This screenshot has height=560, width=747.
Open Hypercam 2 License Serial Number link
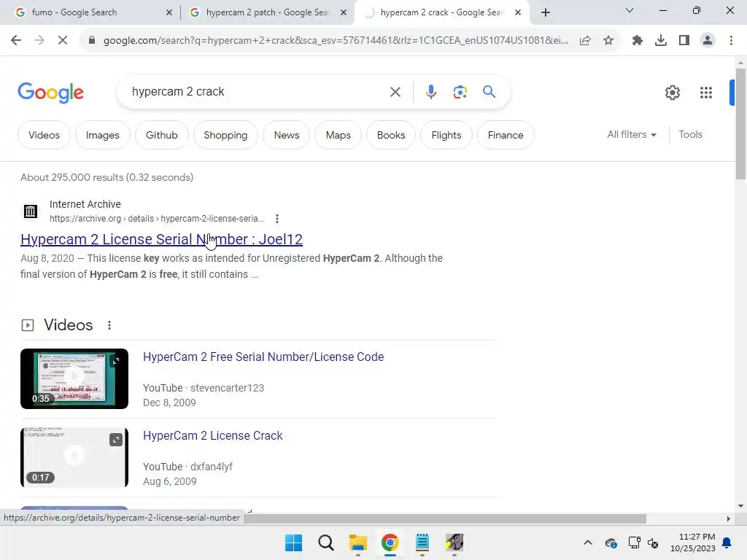click(x=161, y=239)
